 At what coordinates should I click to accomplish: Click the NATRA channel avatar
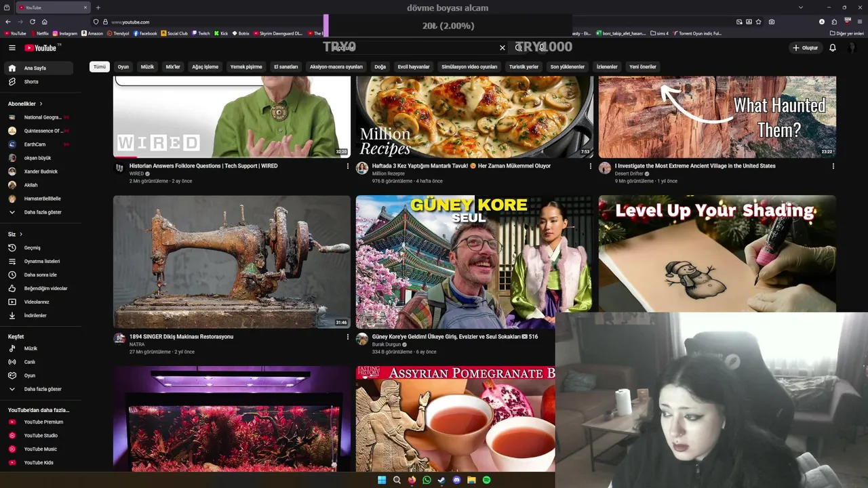point(119,339)
